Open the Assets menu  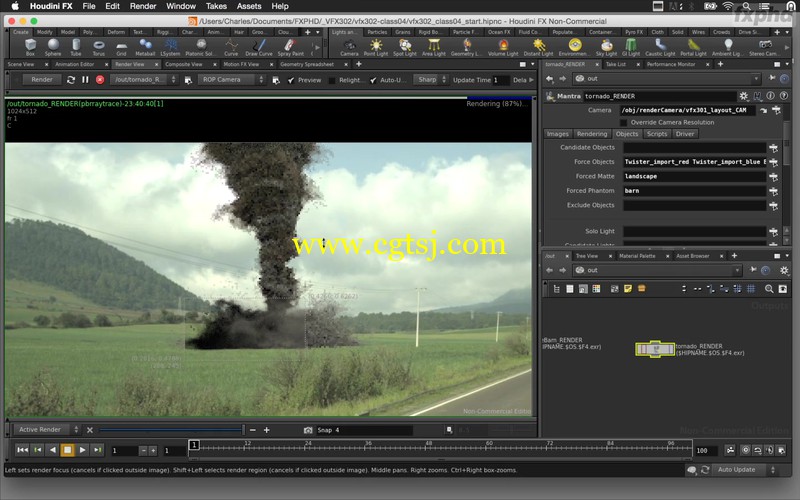click(x=249, y=6)
